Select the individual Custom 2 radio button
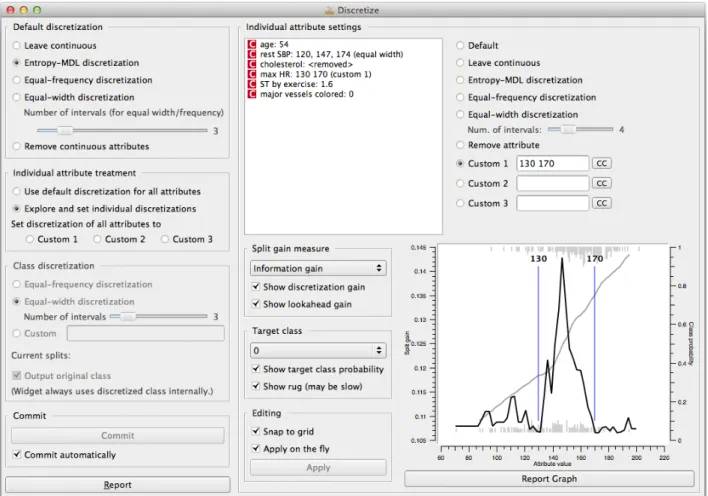Screen dimensions: 708x496 click(x=460, y=183)
